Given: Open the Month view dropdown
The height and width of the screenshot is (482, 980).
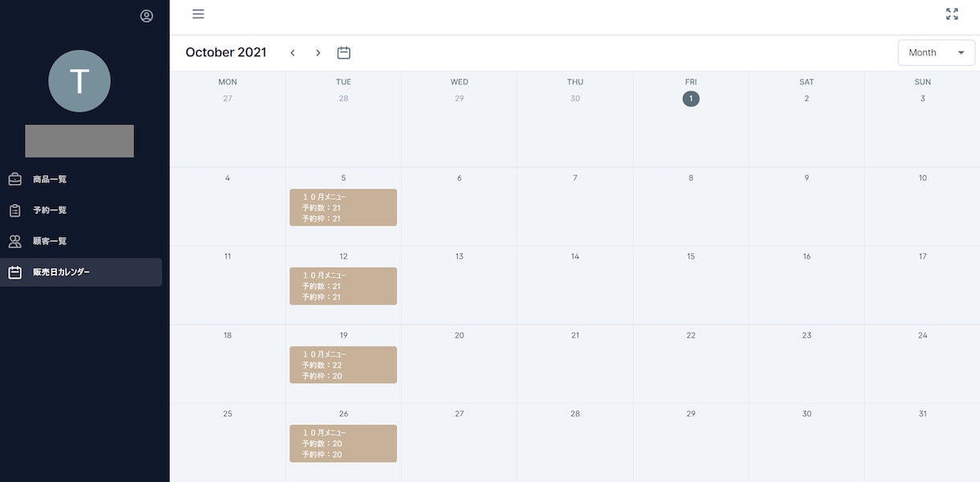Looking at the screenshot, I should click(x=937, y=53).
